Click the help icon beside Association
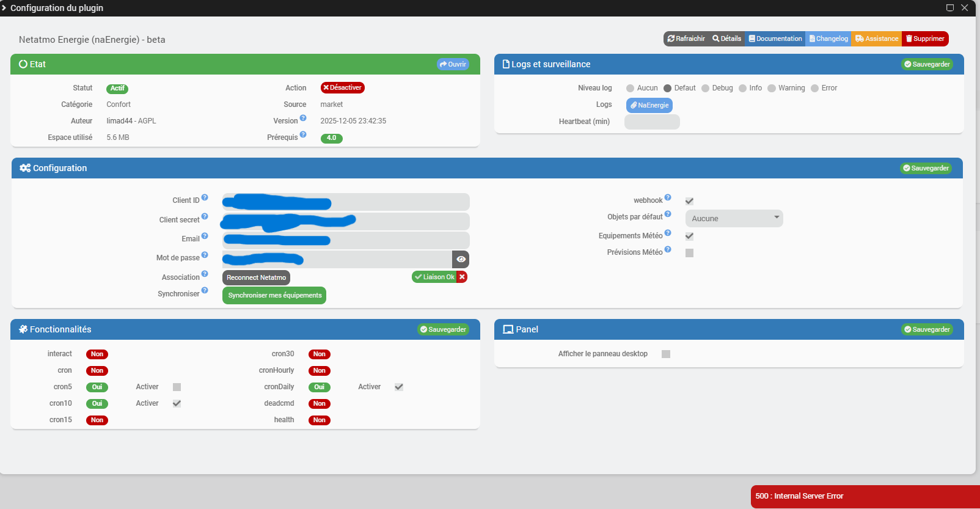This screenshot has width=980, height=509. 205,274
